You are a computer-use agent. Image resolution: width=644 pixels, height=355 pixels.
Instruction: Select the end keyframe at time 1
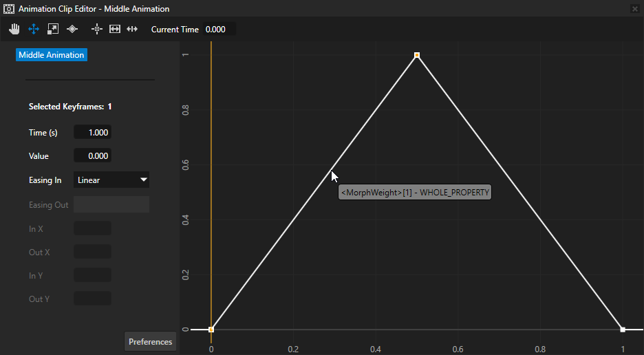623,330
